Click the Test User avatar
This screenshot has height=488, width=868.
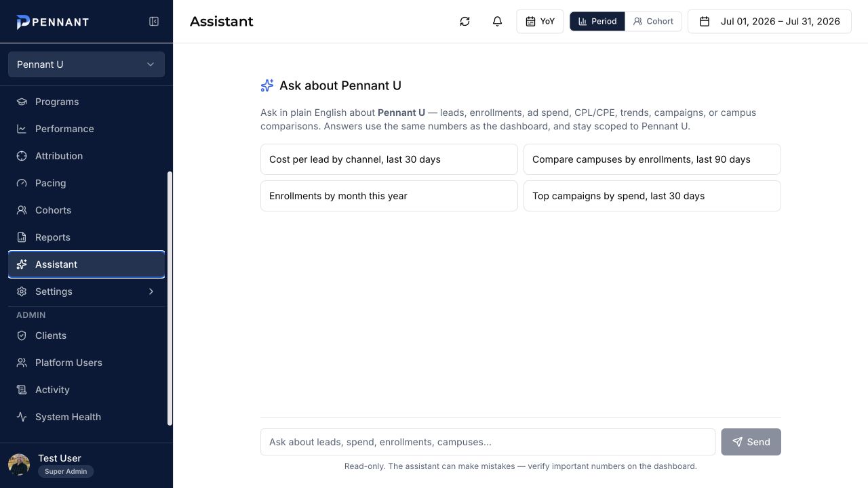[19, 465]
